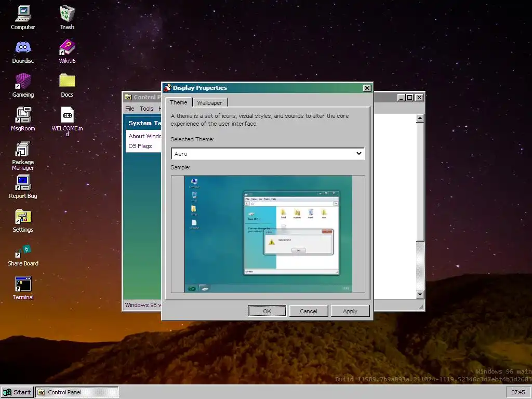Click the Control Panel window title icon

(x=128, y=97)
